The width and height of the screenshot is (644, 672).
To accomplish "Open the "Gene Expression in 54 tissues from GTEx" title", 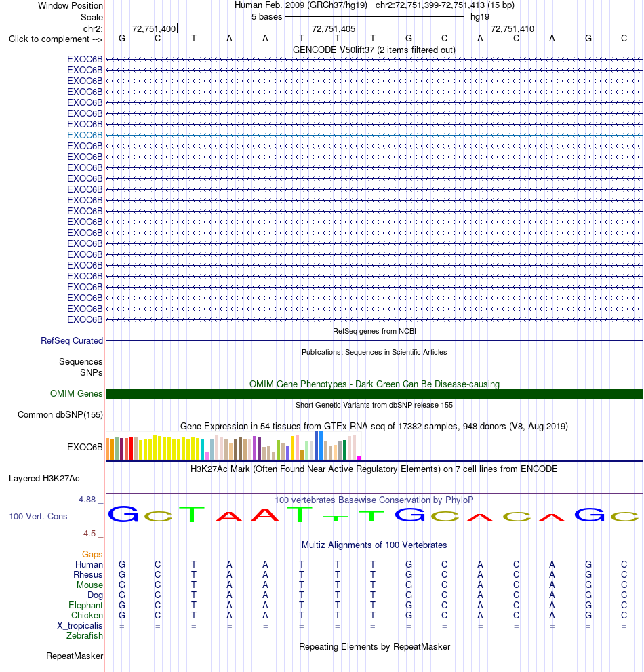I will coord(374,426).
